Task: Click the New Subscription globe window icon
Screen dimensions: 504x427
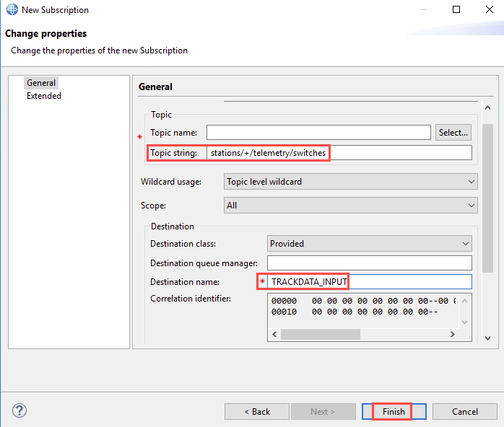Action: pos(12,9)
